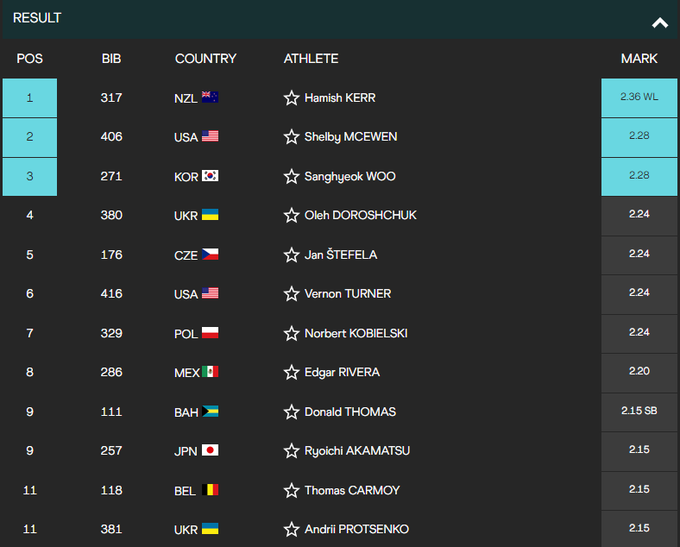The image size is (680, 547).
Task: Select the 2.36 WL mark cell
Action: (639, 98)
